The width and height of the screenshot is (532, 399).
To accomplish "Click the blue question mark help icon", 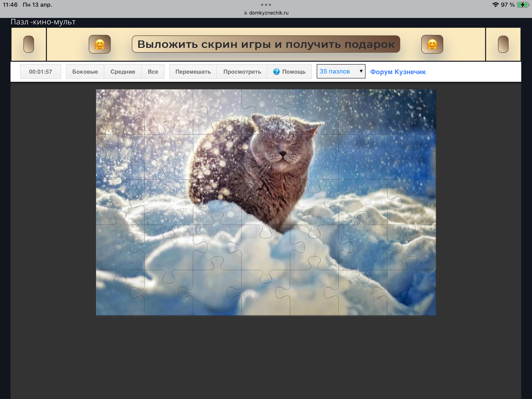I will pyautogui.click(x=276, y=72).
